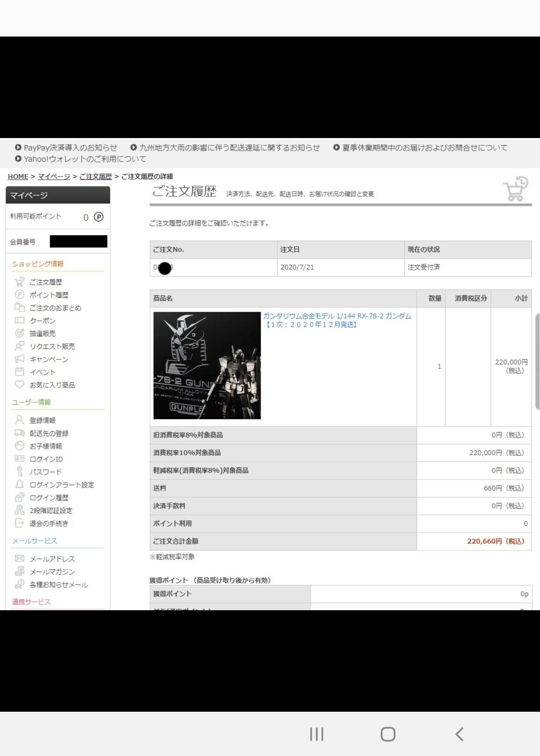540x756 pixels.
Task: Select イベント in the sidebar
Action: pos(43,372)
